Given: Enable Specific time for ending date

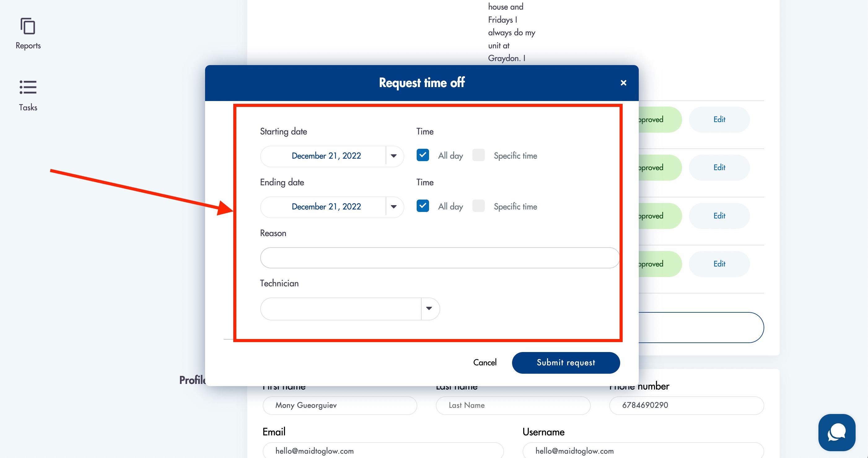Looking at the screenshot, I should pyautogui.click(x=478, y=206).
